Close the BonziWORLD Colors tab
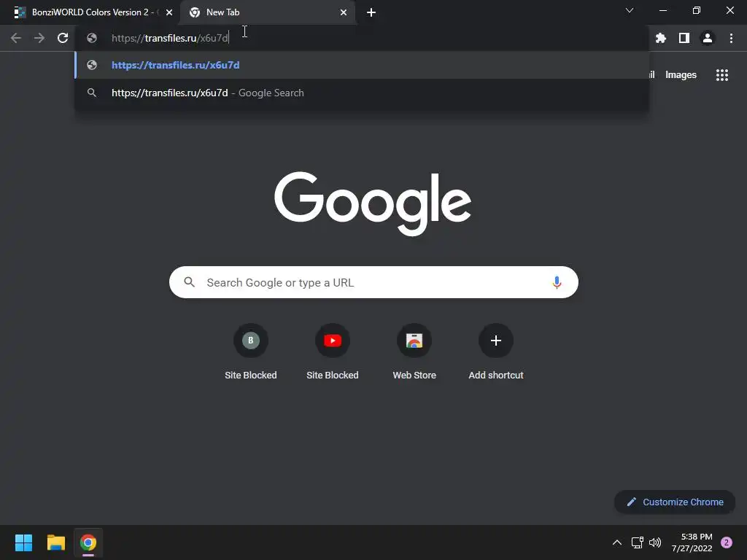This screenshot has height=560, width=747. coord(169,12)
